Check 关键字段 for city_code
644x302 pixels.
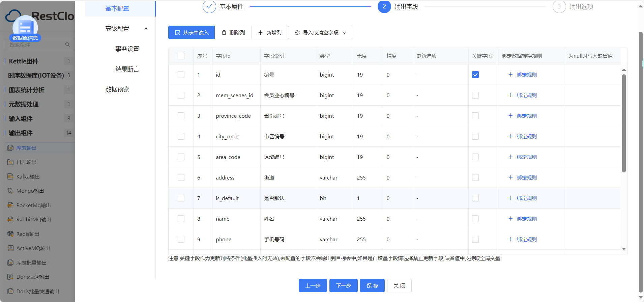(x=475, y=136)
